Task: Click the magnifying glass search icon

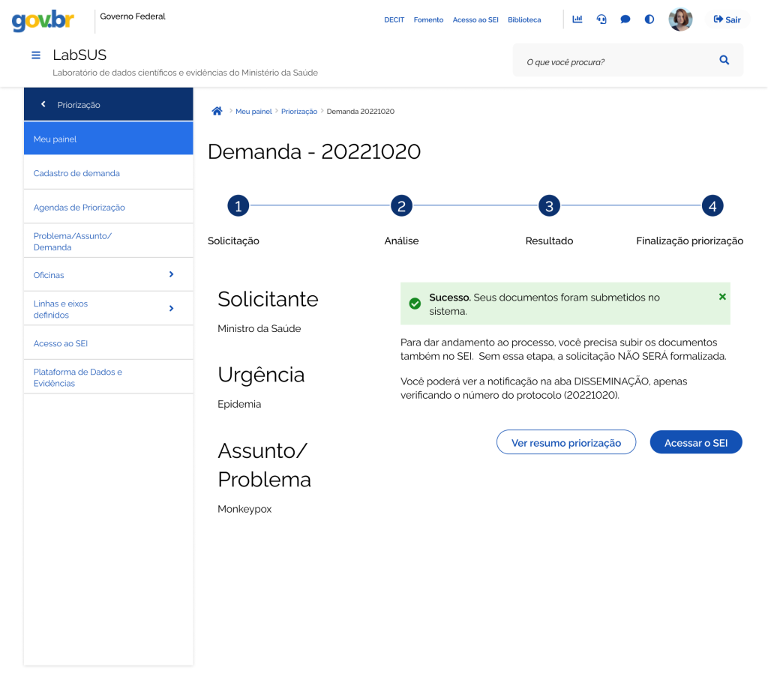Action: click(x=724, y=61)
